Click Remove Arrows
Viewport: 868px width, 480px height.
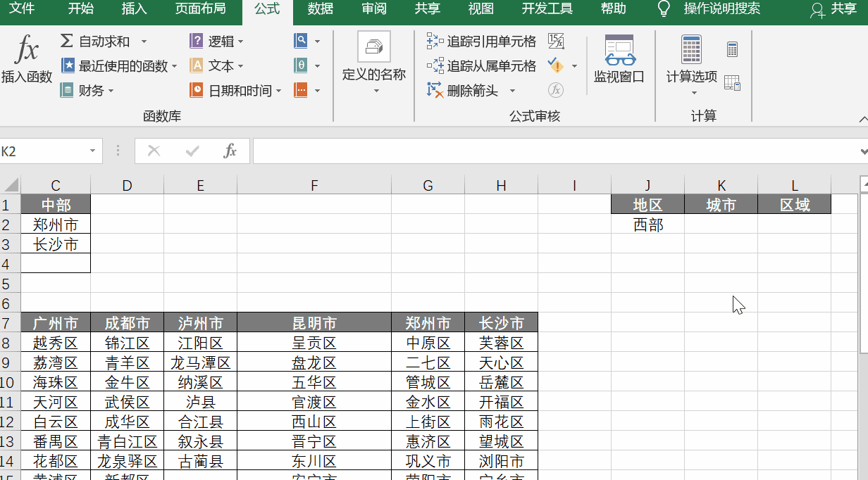point(464,90)
